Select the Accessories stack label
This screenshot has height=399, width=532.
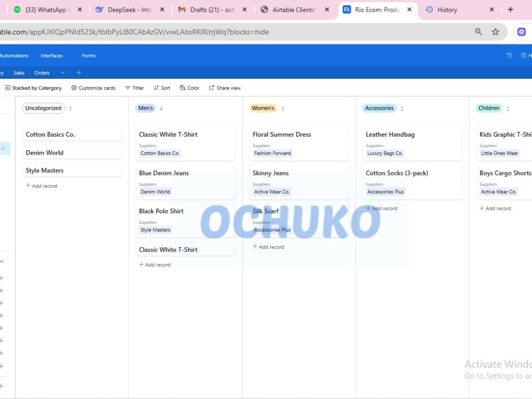point(379,108)
